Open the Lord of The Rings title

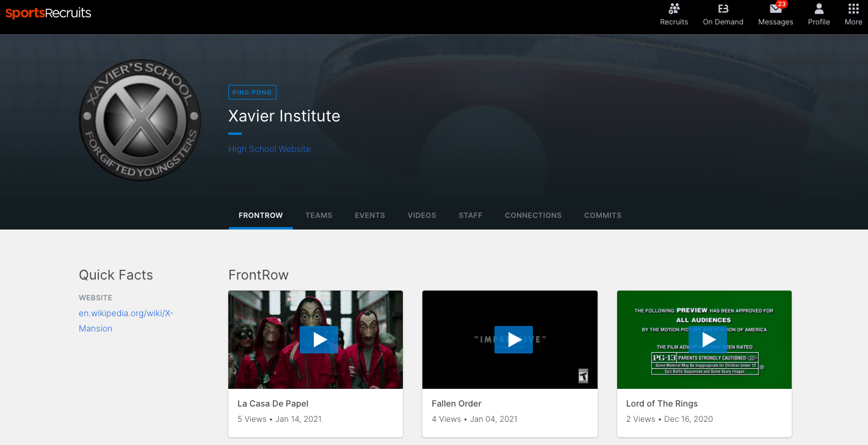[x=662, y=403]
